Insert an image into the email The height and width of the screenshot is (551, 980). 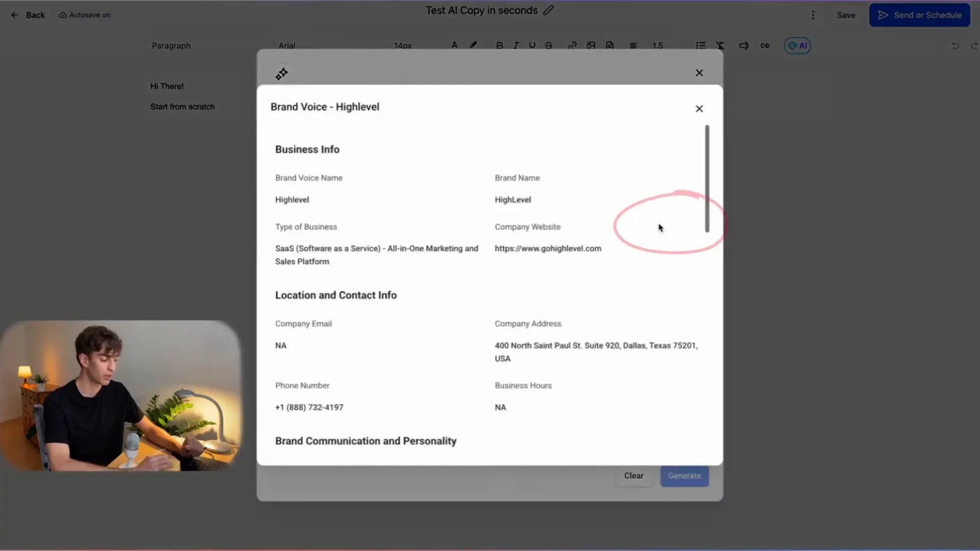(x=591, y=45)
